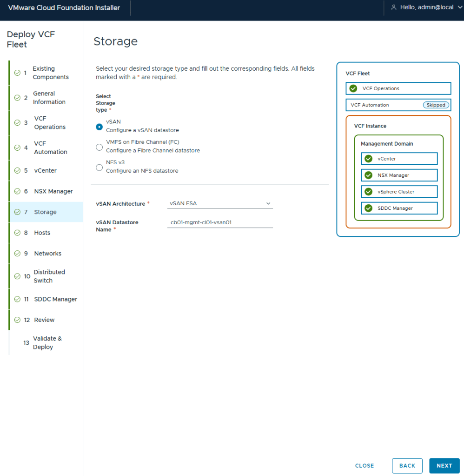464x476 pixels.
Task: Choose the NFS v3 storage radio button
Action: click(99, 168)
